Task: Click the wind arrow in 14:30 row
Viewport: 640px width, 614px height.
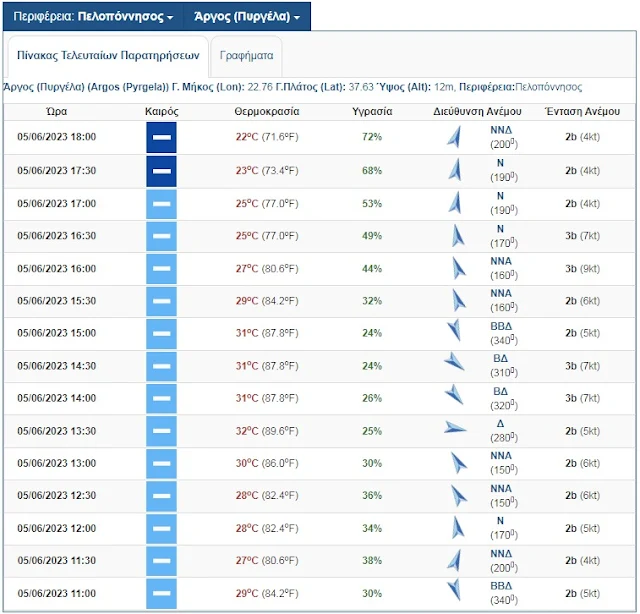Action: [x=454, y=361]
